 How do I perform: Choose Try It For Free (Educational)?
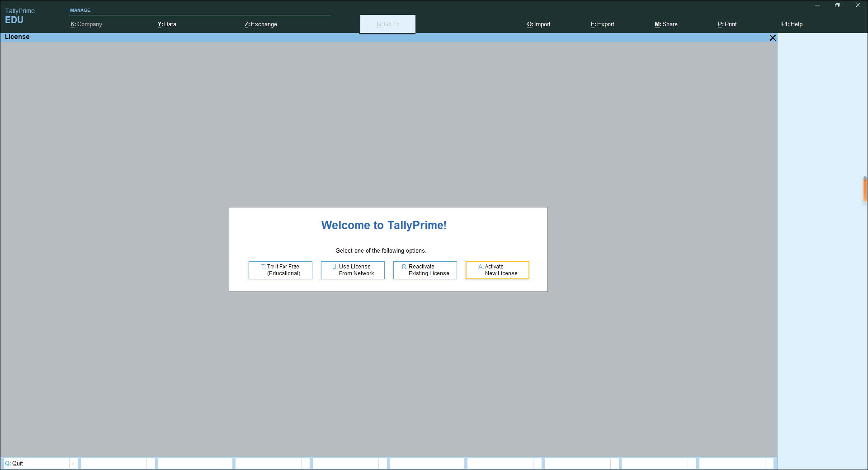click(280, 270)
